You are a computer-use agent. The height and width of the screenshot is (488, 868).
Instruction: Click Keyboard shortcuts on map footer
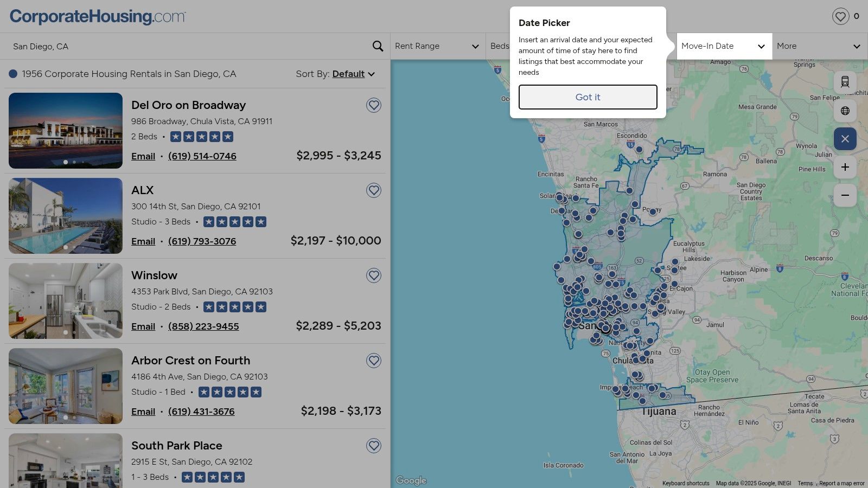686,483
